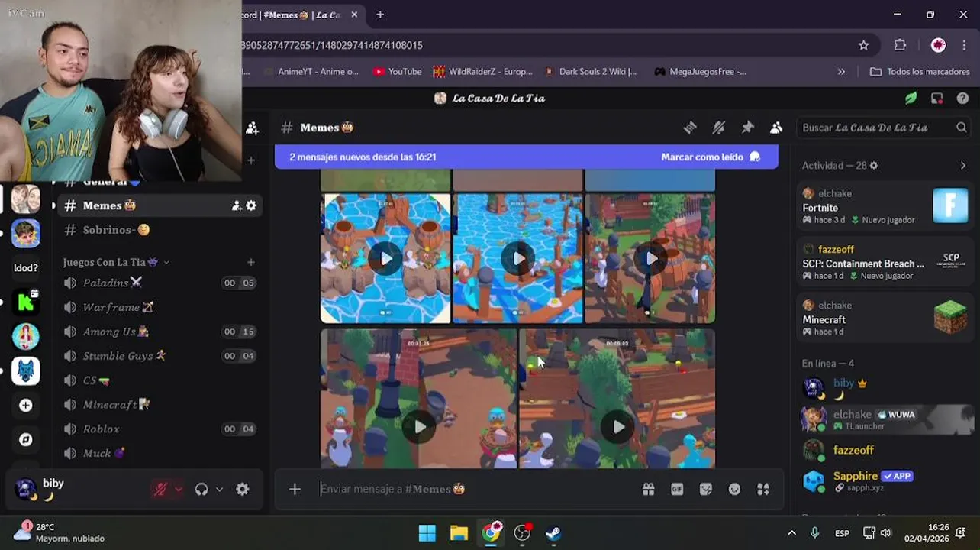Click the 2 mensajes nuevos banner
Screen dimensions: 980x550
527,157
